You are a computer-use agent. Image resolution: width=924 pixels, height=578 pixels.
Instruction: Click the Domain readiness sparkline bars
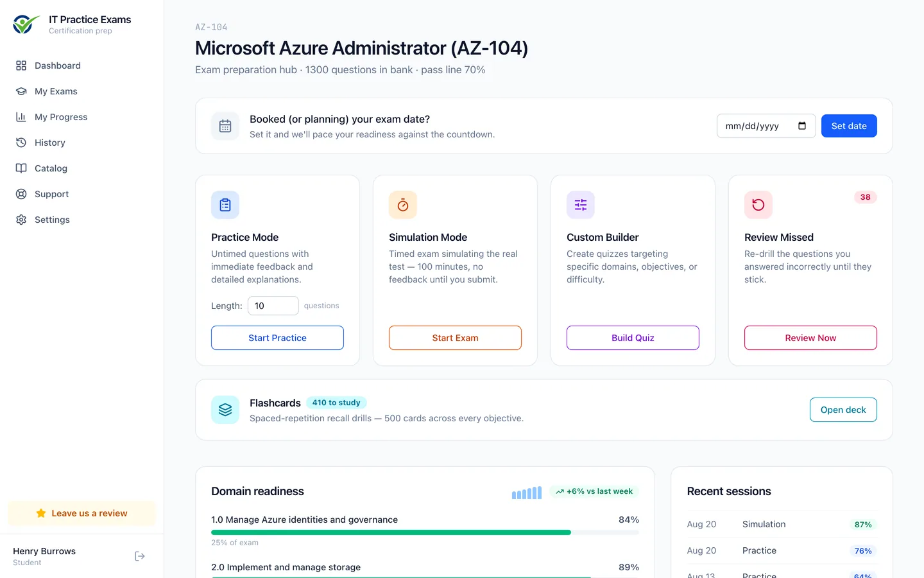point(527,493)
